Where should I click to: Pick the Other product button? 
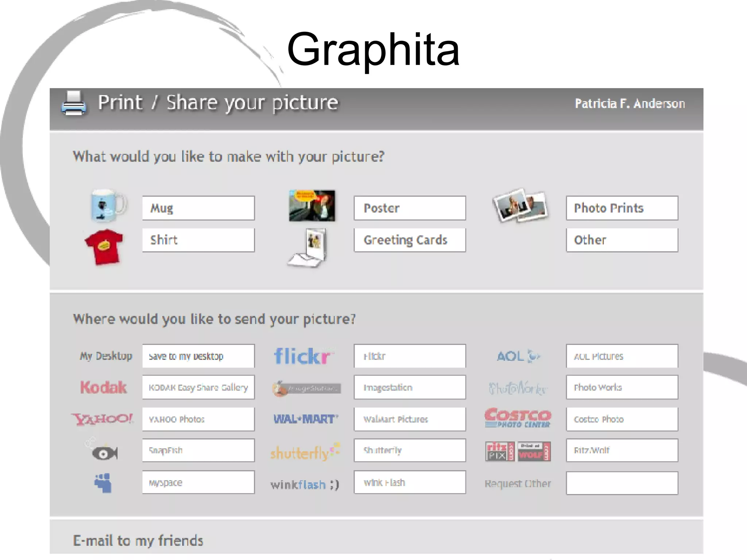click(622, 240)
